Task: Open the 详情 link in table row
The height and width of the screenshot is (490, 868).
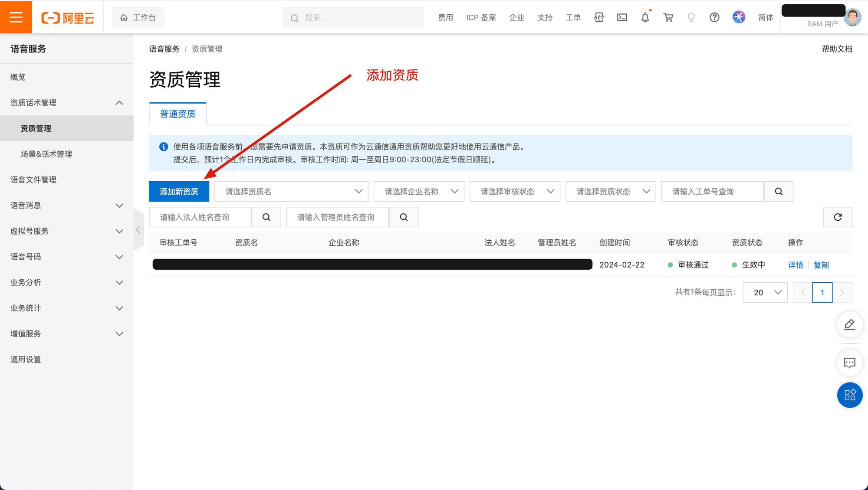Action: coord(795,265)
